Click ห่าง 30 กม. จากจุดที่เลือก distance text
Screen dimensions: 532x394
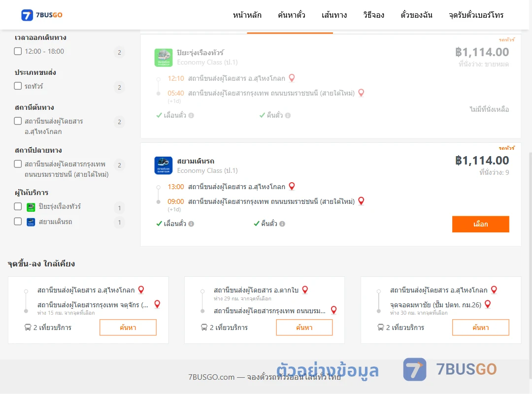419,313
